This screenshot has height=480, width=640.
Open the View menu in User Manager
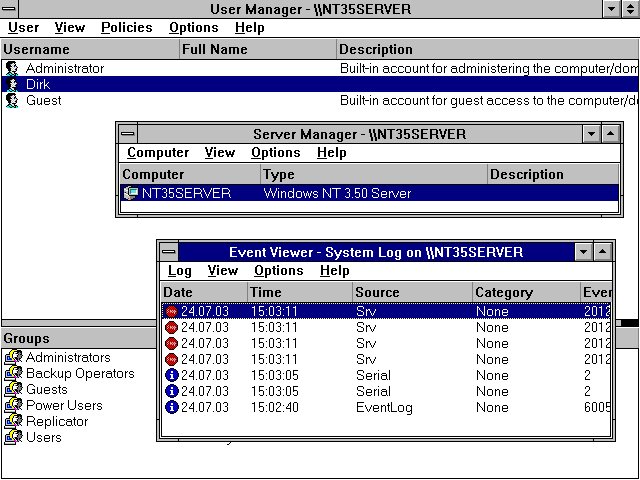coord(70,28)
